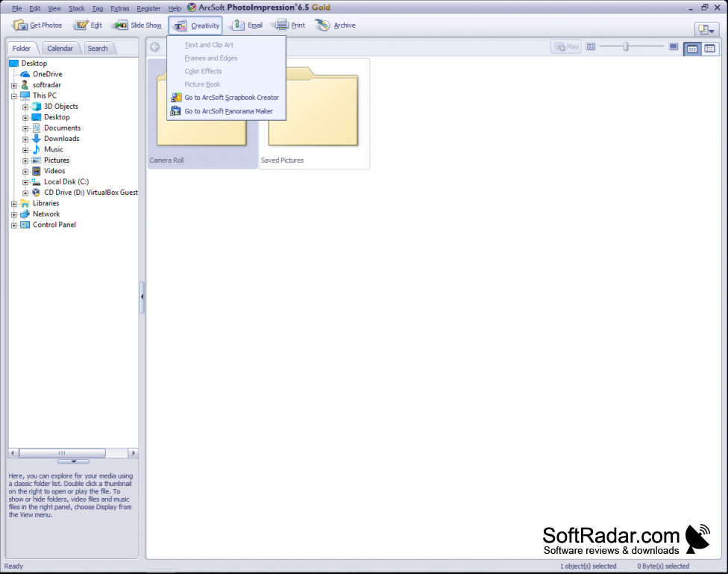Expand the Documents node
Screen dimensions: 728x574
point(25,128)
